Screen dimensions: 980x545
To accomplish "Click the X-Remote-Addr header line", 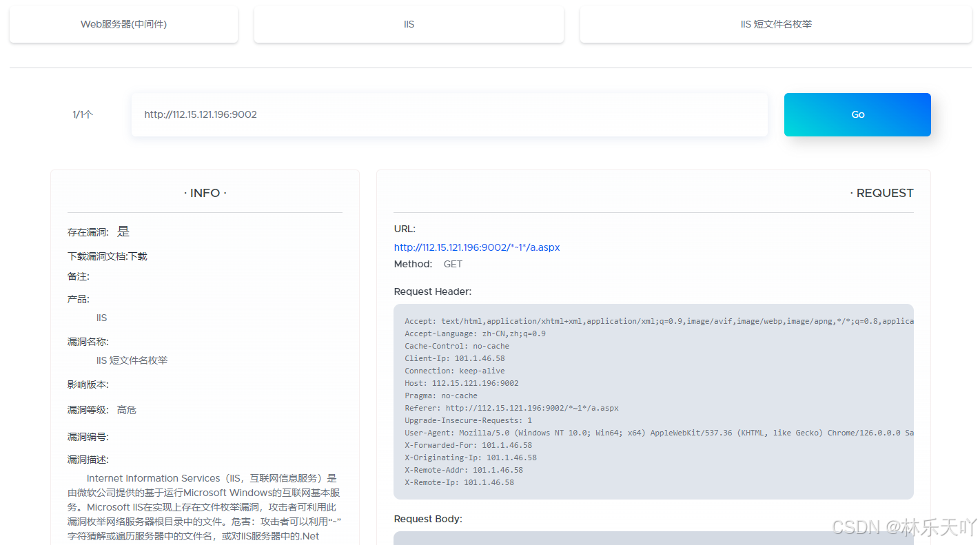I will [464, 470].
